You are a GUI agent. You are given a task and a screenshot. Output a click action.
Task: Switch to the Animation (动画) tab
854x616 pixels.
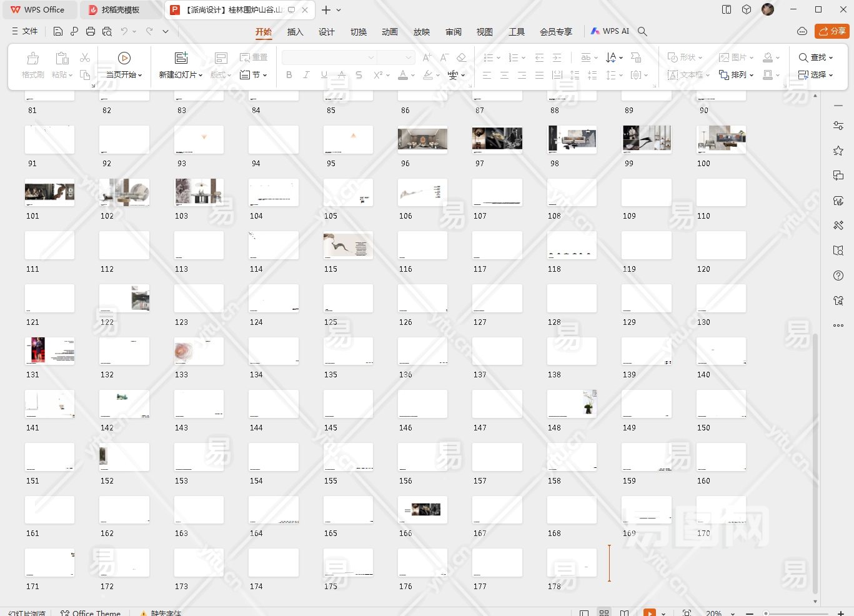[x=390, y=32]
